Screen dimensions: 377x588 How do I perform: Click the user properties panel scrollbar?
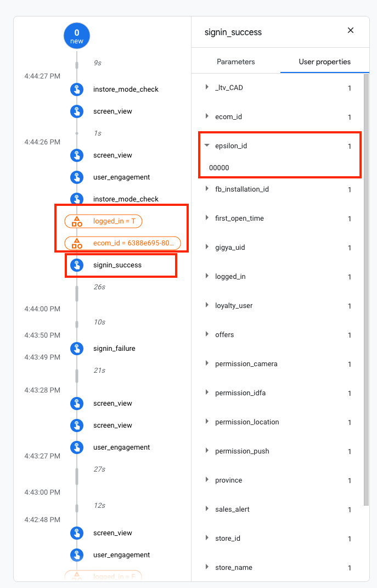point(367,290)
